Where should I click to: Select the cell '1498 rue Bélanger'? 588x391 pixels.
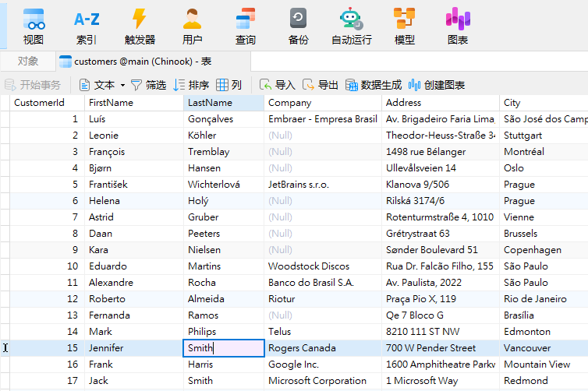point(441,152)
